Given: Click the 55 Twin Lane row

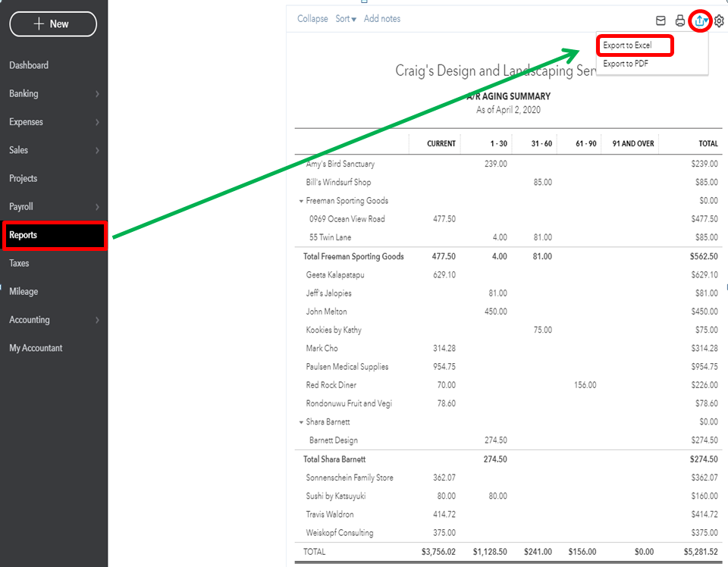Looking at the screenshot, I should (x=330, y=237).
